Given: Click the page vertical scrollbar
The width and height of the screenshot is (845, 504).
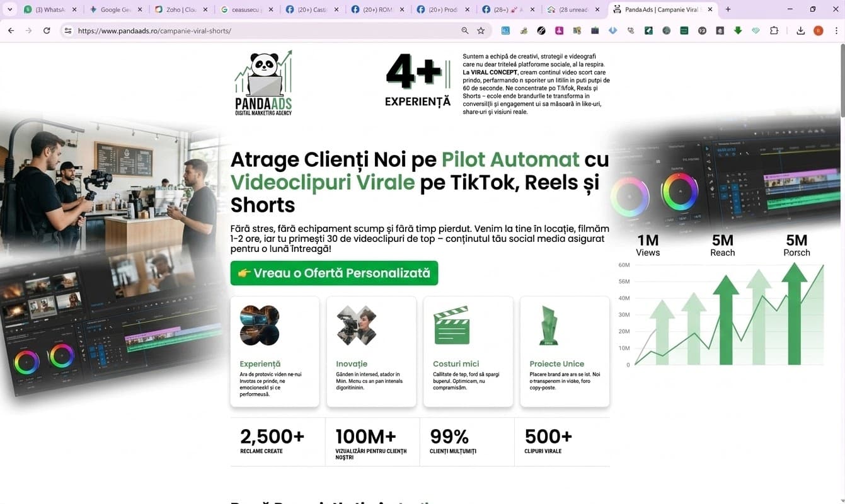Looking at the screenshot, I should [x=841, y=82].
